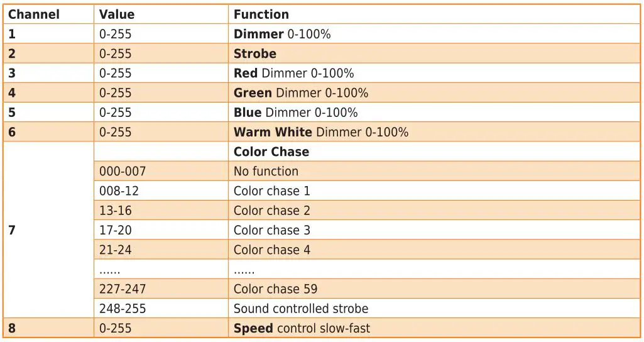Select the "248-255" value cell
Viewport: 644px width, 342px height.
[x=123, y=309]
